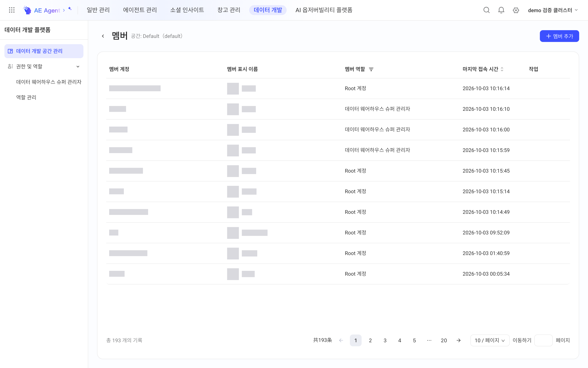
Task: Open the notifications bell icon
Action: pos(501,10)
